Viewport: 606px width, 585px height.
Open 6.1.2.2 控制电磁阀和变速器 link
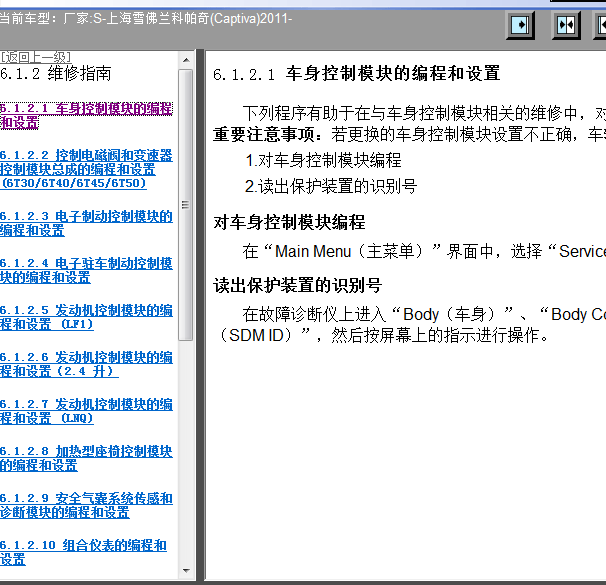[86, 169]
